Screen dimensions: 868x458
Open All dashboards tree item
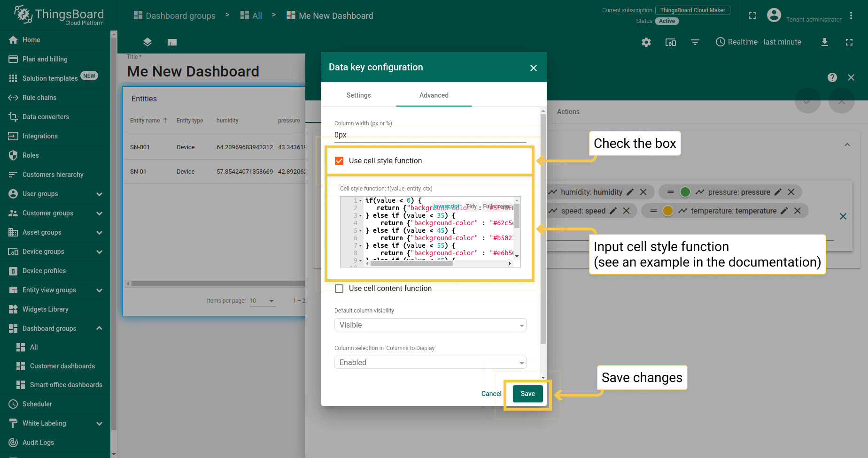click(55, 347)
